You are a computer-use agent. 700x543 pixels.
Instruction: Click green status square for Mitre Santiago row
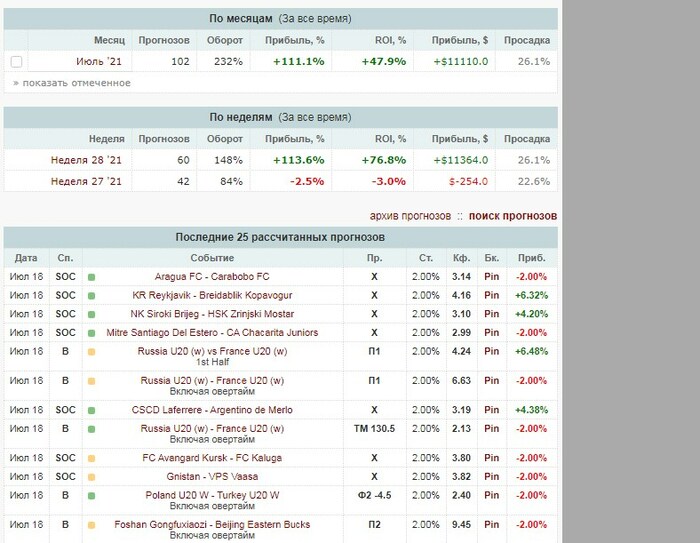[92, 333]
